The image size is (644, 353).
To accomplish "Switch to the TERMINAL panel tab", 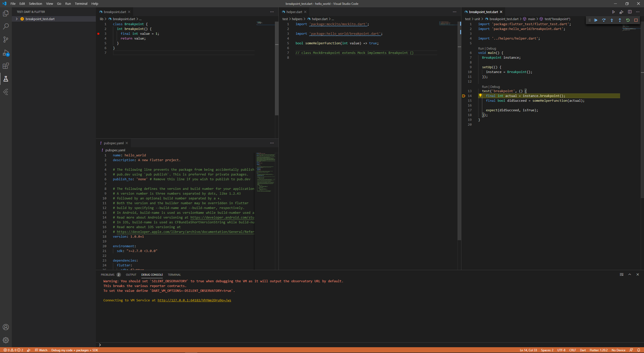I will (x=174, y=275).
